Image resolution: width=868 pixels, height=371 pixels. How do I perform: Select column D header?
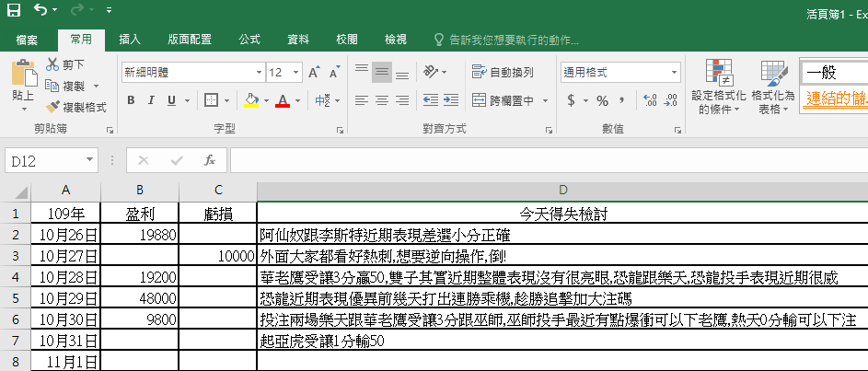[562, 191]
